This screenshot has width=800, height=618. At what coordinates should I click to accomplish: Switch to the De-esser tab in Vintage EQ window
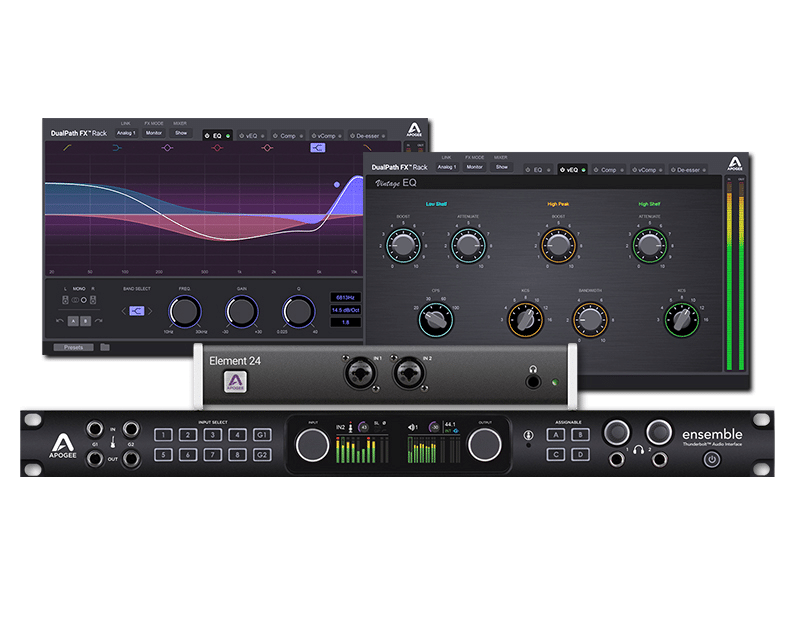[688, 170]
